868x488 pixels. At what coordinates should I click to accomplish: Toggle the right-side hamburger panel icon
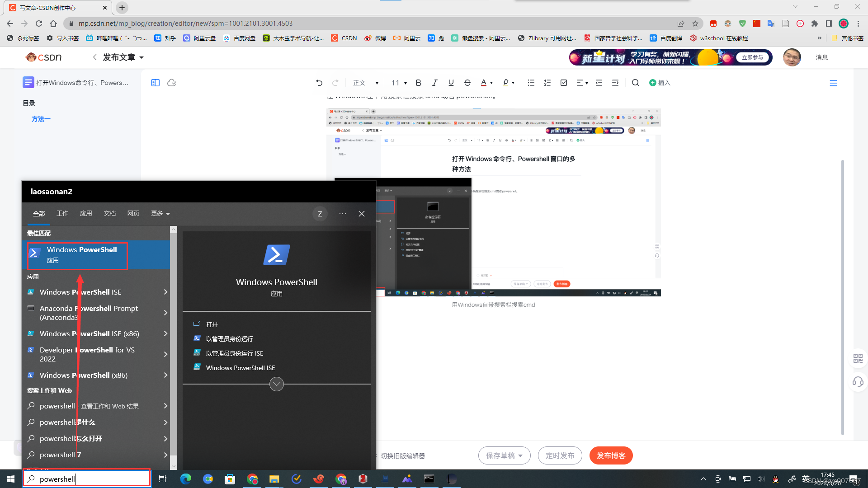833,83
